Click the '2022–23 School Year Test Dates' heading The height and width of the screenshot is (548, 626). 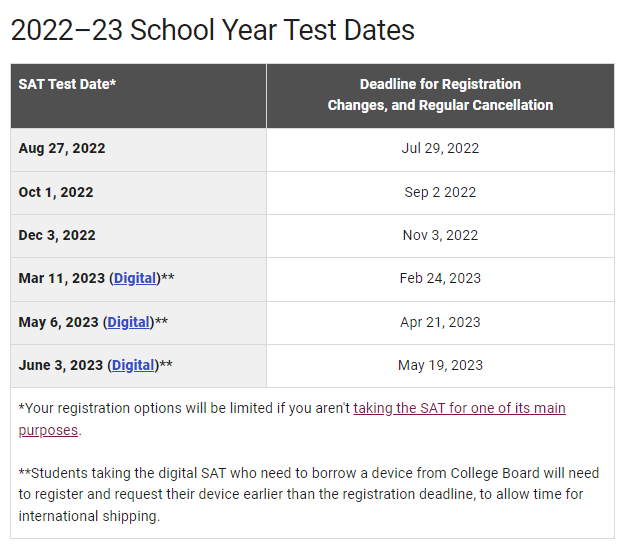click(212, 30)
